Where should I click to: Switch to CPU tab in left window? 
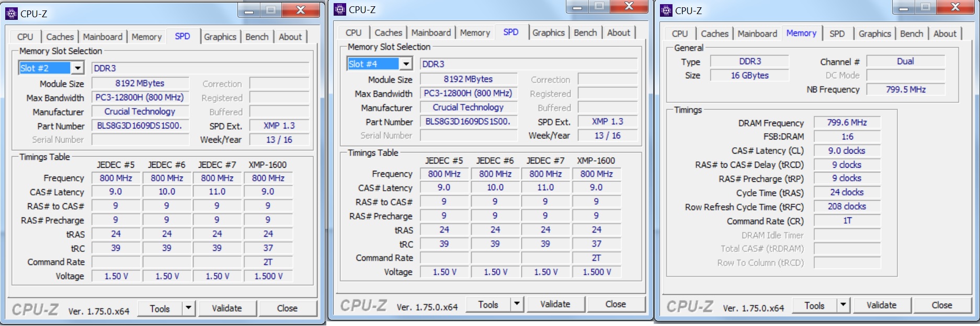tap(25, 37)
